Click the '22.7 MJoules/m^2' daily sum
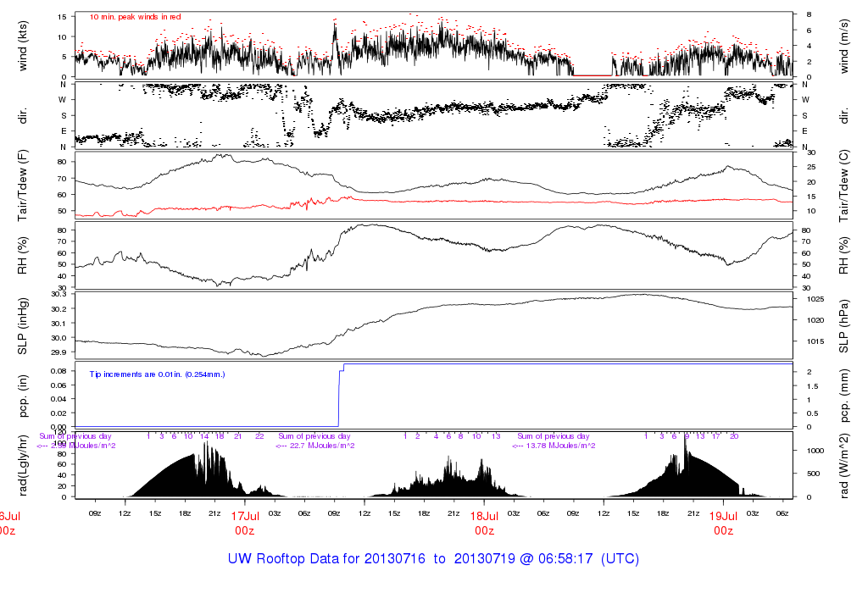 (322, 446)
